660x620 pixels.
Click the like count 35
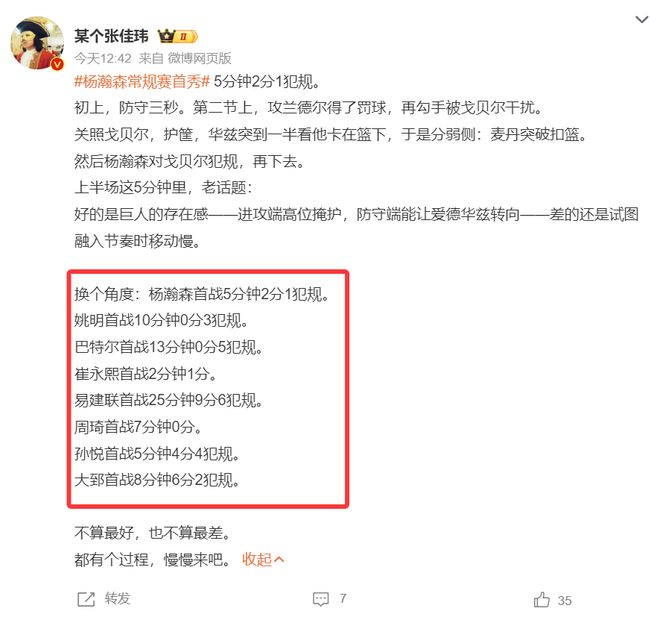564,600
